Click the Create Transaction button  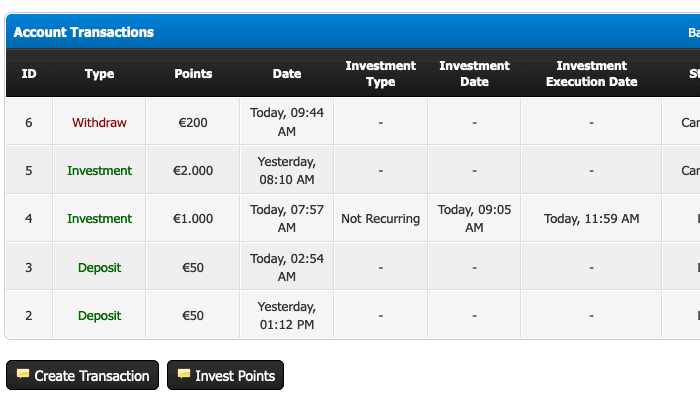pos(82,376)
